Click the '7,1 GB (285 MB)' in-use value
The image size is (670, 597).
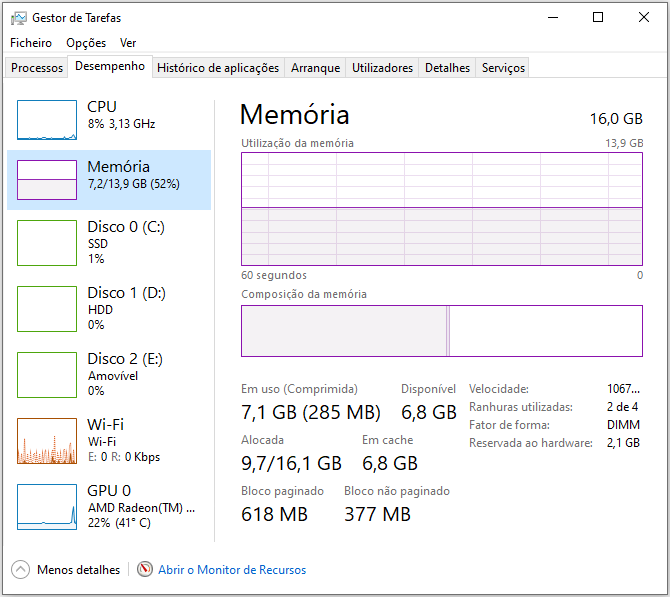pos(311,412)
